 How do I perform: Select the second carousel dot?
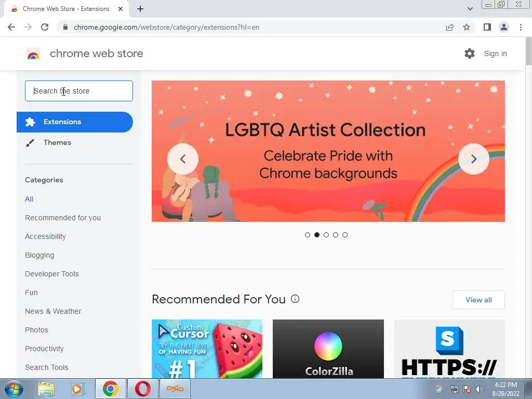click(x=317, y=235)
